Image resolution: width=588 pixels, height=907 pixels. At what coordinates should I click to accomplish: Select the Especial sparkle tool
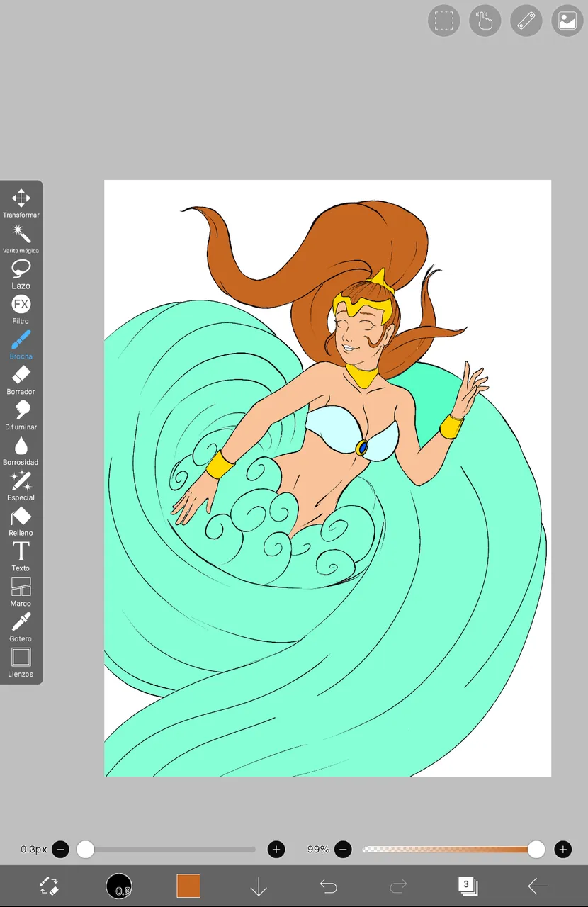(x=21, y=487)
